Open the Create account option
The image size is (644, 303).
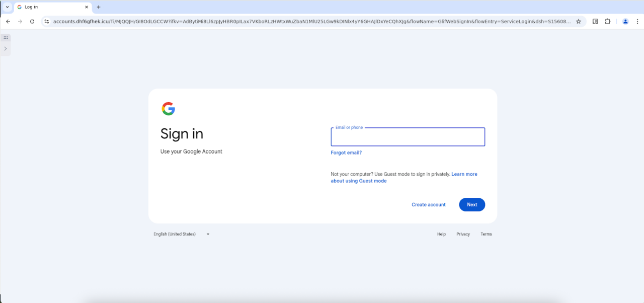coord(428,204)
